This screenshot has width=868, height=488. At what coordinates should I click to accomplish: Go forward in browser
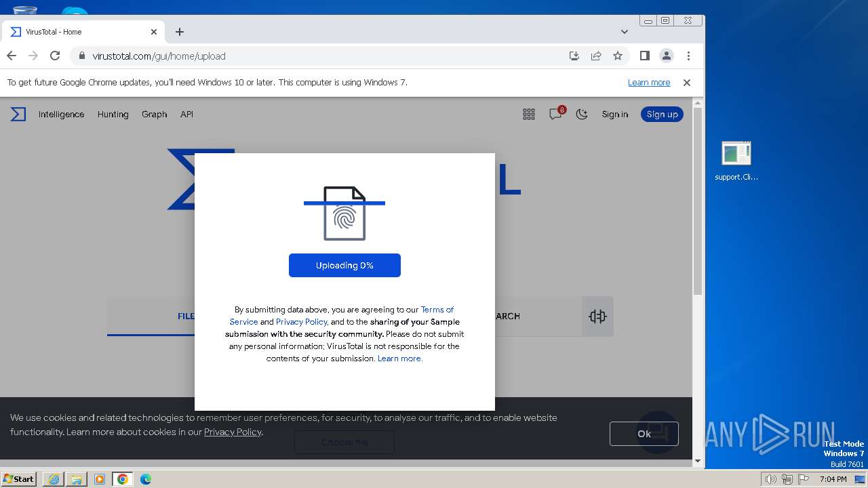33,56
